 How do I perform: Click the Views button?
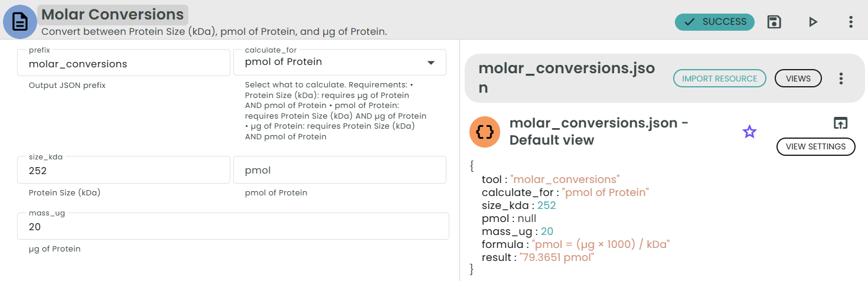point(798,79)
